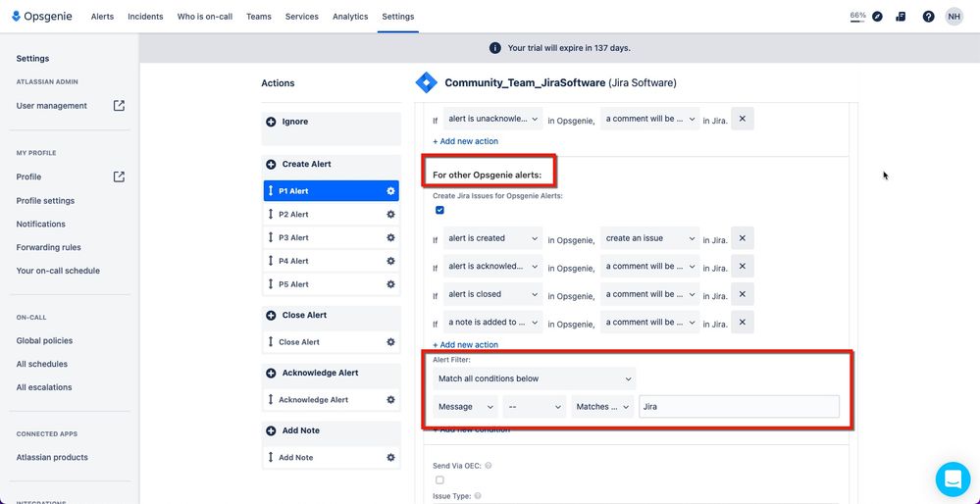This screenshot has height=504, width=980.
Task: Open Profile external link icon
Action: tap(119, 176)
